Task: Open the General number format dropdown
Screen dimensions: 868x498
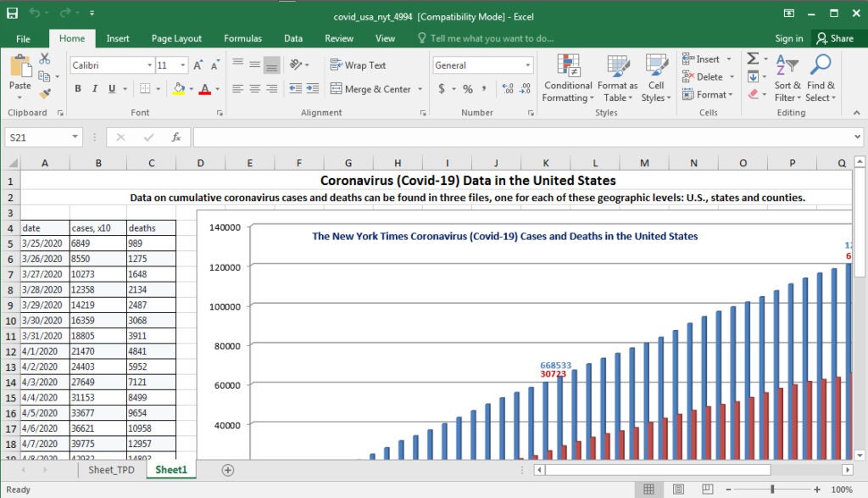Action: tap(527, 65)
